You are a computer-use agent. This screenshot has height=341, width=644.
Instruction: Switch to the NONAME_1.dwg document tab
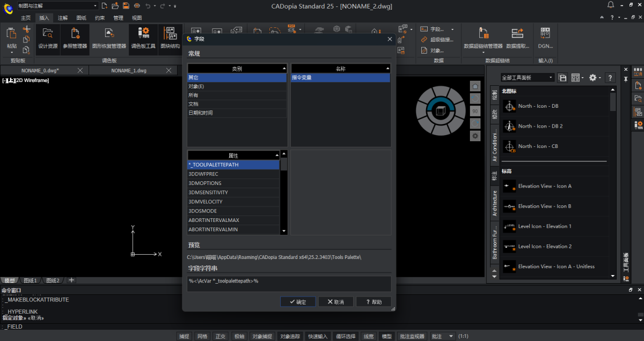point(129,70)
